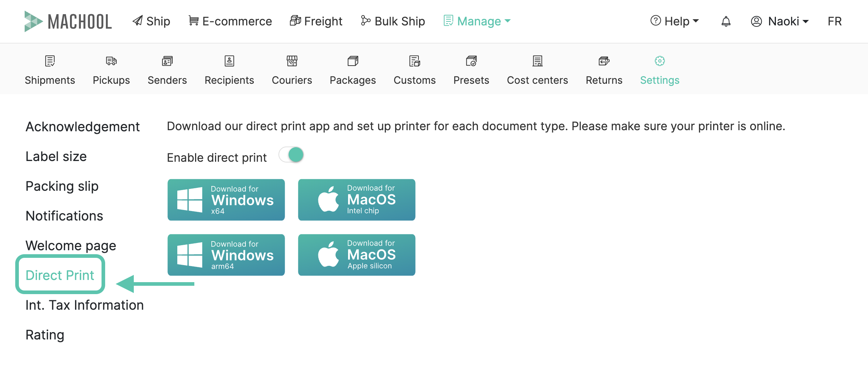Click the Couriers icon

pyautogui.click(x=292, y=61)
